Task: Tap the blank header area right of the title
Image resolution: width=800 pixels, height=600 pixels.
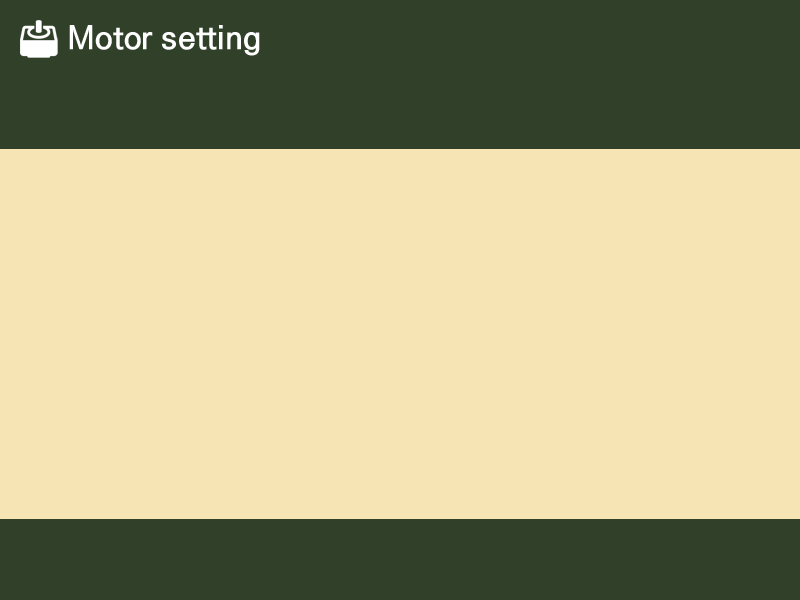Action: [x=530, y=40]
